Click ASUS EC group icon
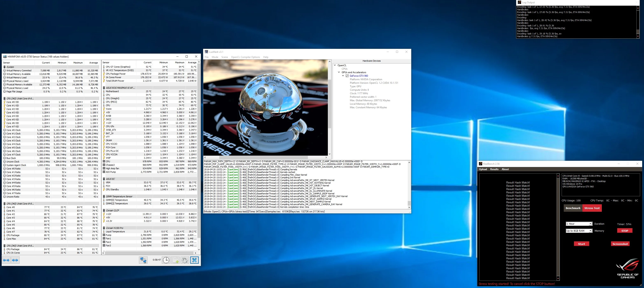This screenshot has height=288, width=644. (104, 179)
